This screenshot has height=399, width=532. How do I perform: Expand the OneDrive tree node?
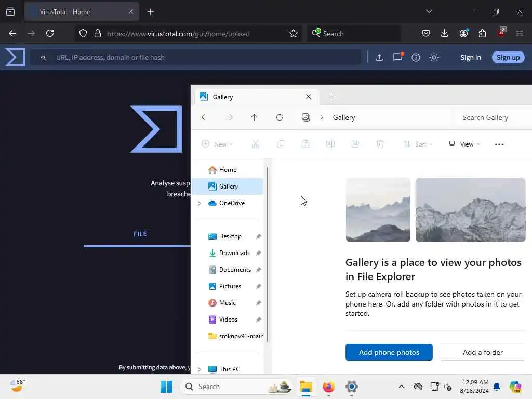point(199,203)
